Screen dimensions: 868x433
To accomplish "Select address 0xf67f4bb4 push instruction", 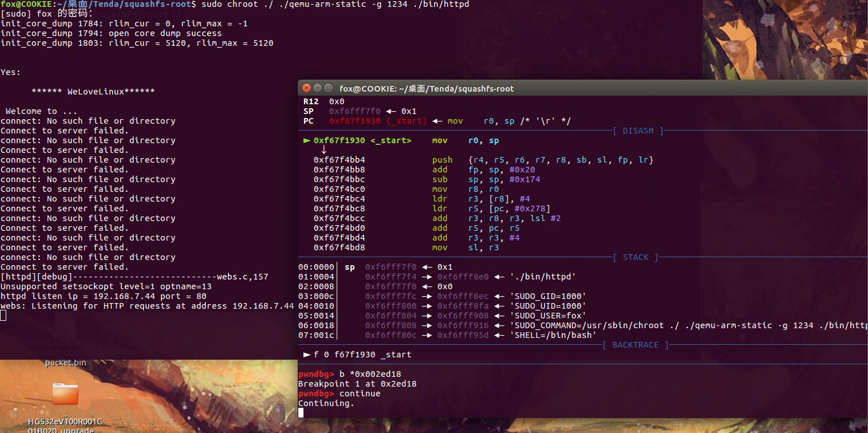I will coord(483,160).
